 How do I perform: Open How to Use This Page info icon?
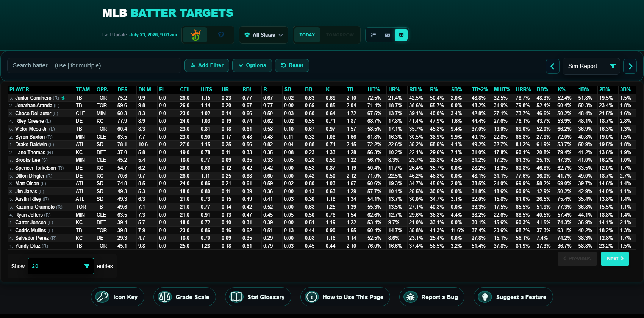(312, 297)
